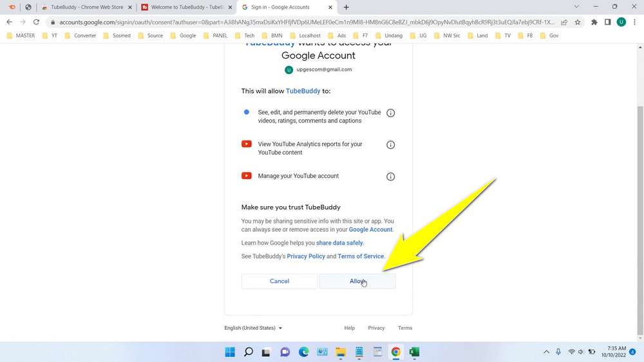
Task: Open the Chat app on taskbar
Action: coord(285,352)
